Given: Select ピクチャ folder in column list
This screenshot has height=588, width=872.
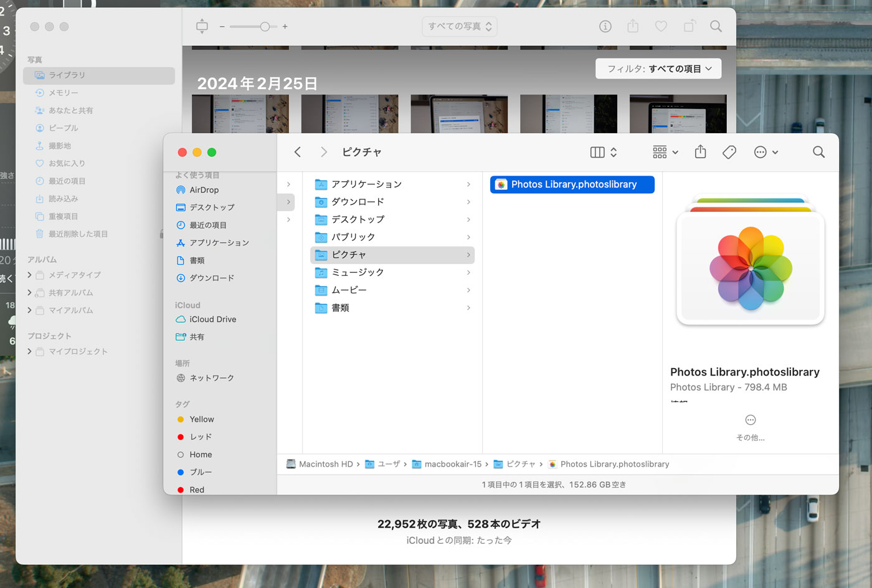Looking at the screenshot, I should click(x=392, y=255).
